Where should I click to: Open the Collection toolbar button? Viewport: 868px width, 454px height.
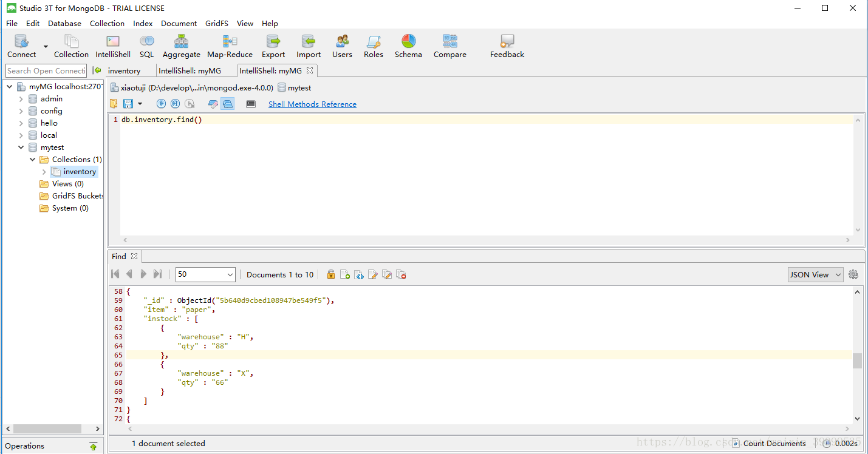coord(71,46)
